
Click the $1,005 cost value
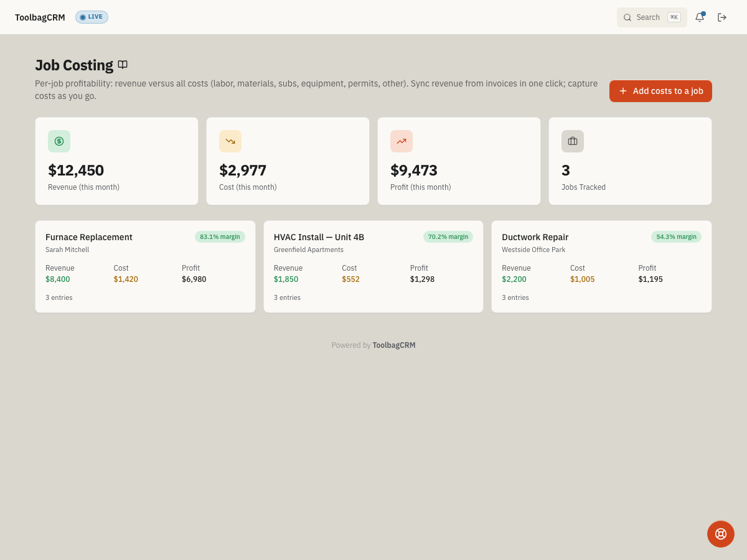[583, 279]
